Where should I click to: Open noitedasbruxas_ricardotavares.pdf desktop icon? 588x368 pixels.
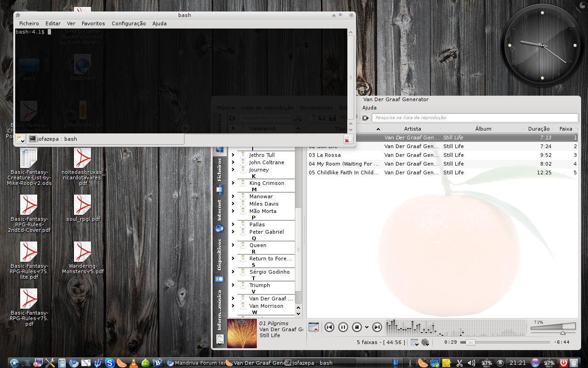pyautogui.click(x=83, y=167)
